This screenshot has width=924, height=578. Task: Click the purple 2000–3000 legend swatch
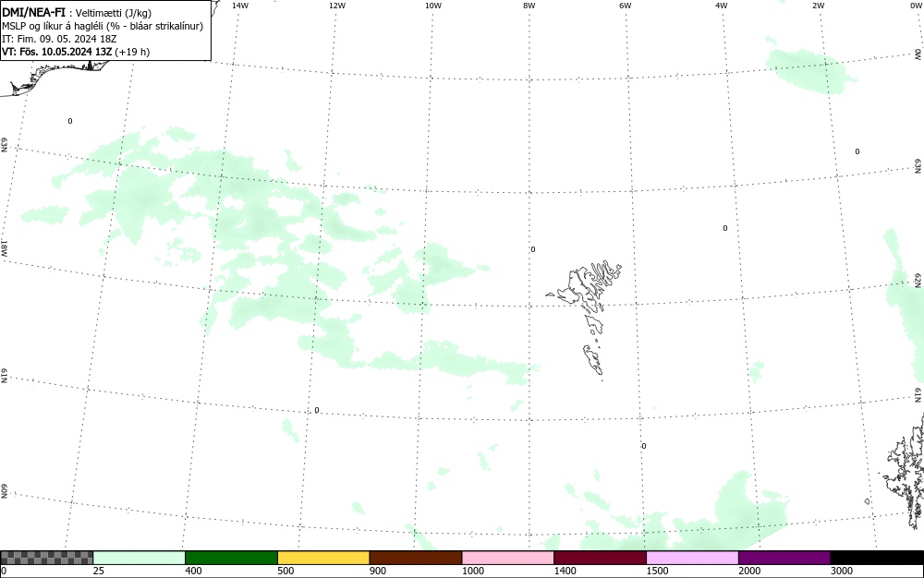[x=784, y=558]
